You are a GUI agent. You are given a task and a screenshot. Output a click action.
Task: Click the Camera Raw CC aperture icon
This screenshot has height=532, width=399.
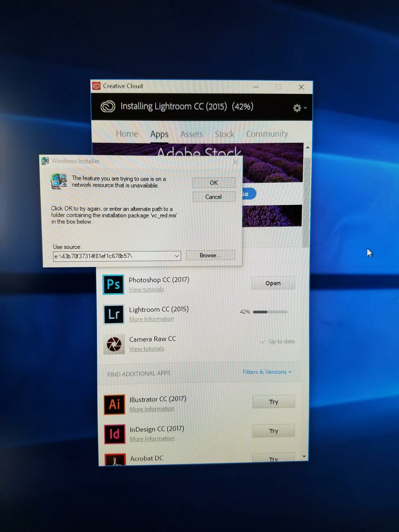[114, 344]
